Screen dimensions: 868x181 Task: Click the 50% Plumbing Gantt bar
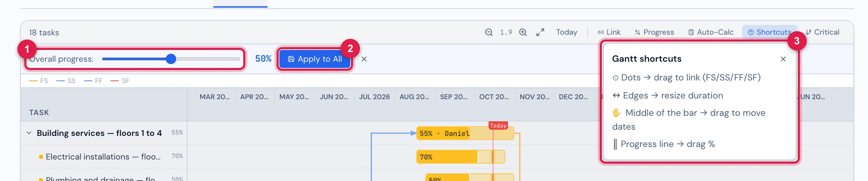point(470,177)
